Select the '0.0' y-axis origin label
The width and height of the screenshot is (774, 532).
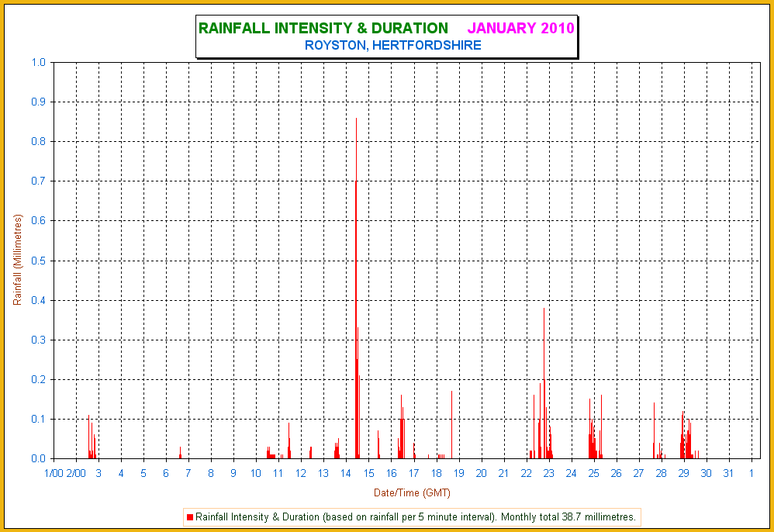(x=39, y=458)
